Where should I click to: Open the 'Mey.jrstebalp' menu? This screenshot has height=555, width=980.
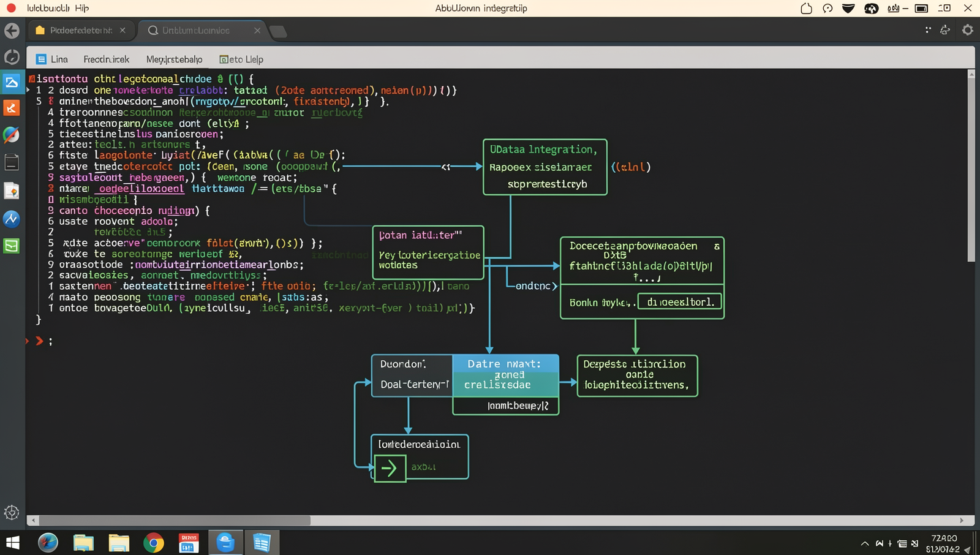[174, 59]
